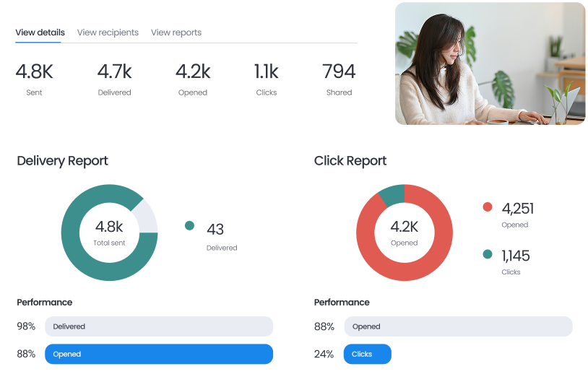Screen dimensions: 588x382
Task: Click the 1.1k Clicks statistic
Action: [x=266, y=78]
